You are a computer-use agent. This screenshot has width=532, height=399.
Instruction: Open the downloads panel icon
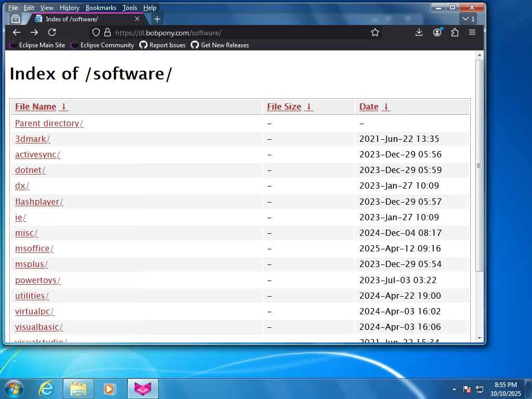pos(419,33)
